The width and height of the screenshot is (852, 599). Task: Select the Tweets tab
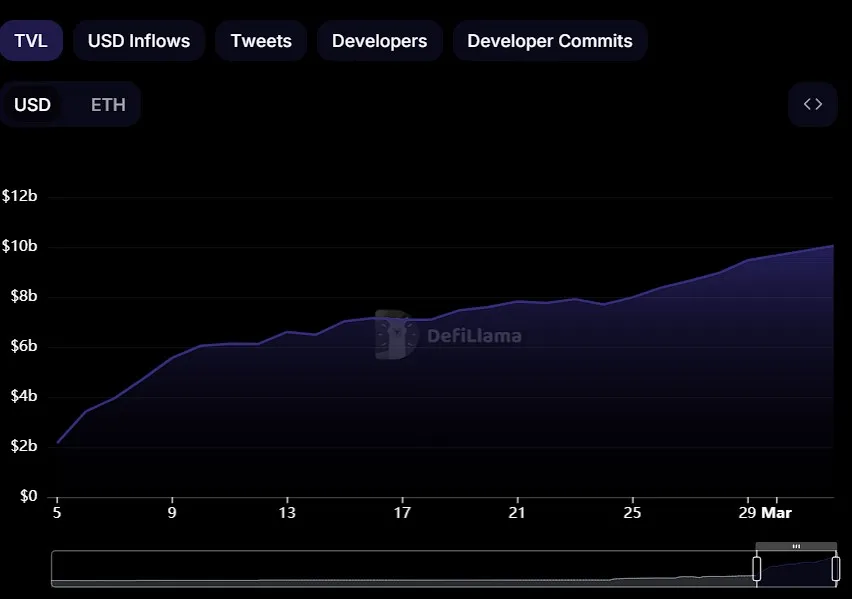tap(261, 41)
